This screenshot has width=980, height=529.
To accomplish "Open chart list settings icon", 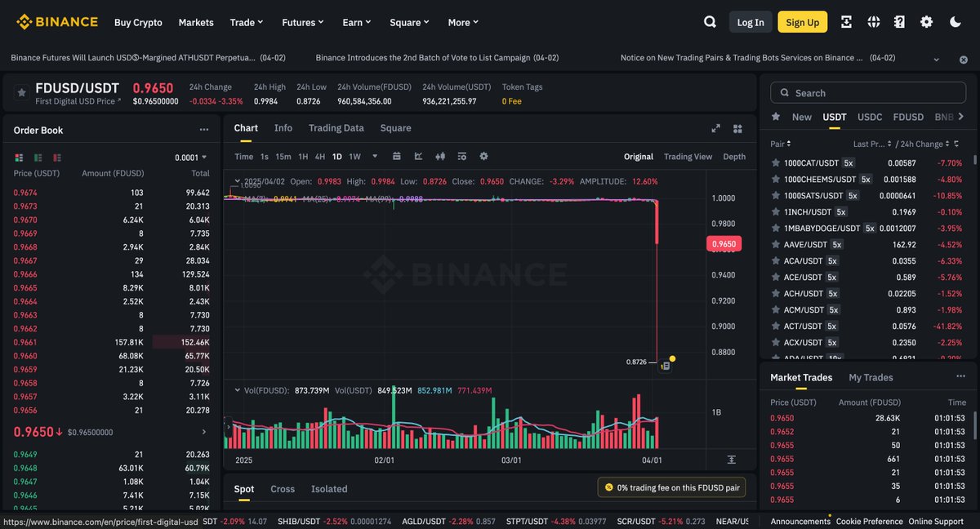I will coord(461,156).
